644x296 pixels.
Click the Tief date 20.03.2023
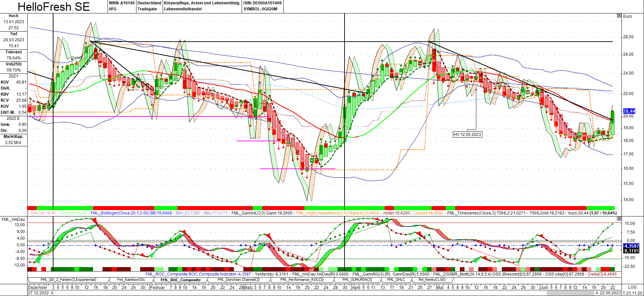coord(14,40)
